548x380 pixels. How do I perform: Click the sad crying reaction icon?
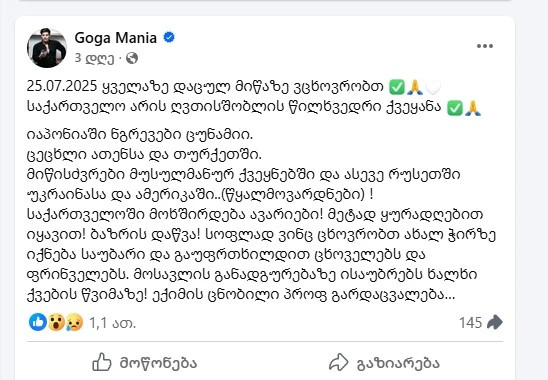(74, 322)
